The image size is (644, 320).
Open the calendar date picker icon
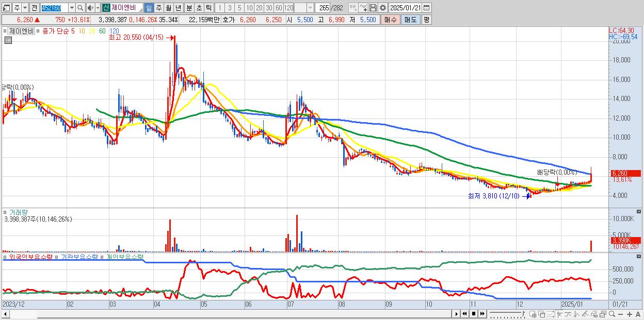tap(426, 8)
